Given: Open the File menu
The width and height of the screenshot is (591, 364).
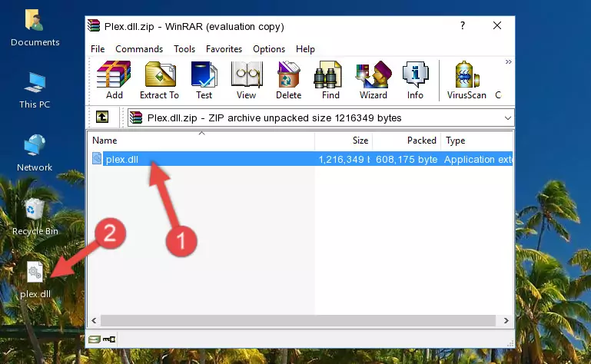Looking at the screenshot, I should click(x=98, y=49).
